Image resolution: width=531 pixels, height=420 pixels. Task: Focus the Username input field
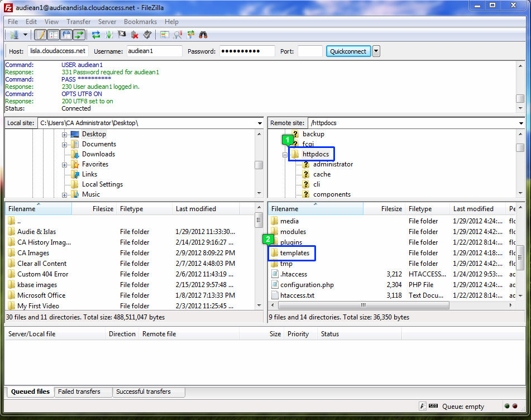pos(155,51)
